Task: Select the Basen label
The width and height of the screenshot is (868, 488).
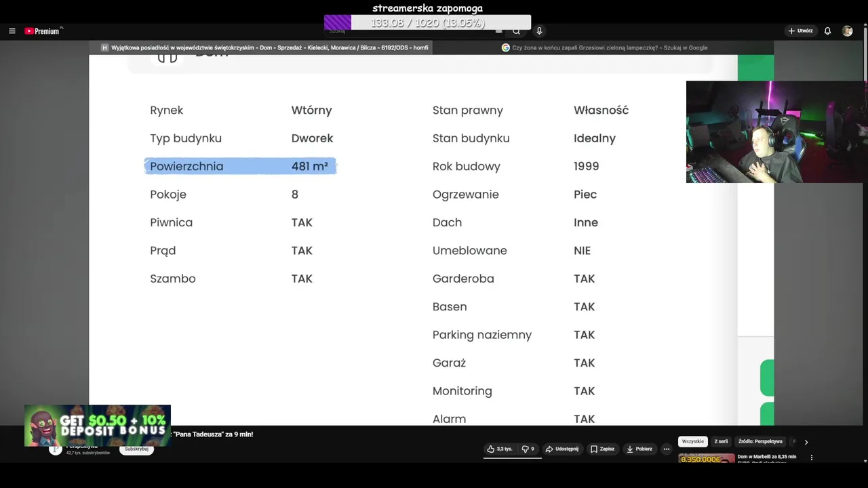Action: tap(450, 307)
